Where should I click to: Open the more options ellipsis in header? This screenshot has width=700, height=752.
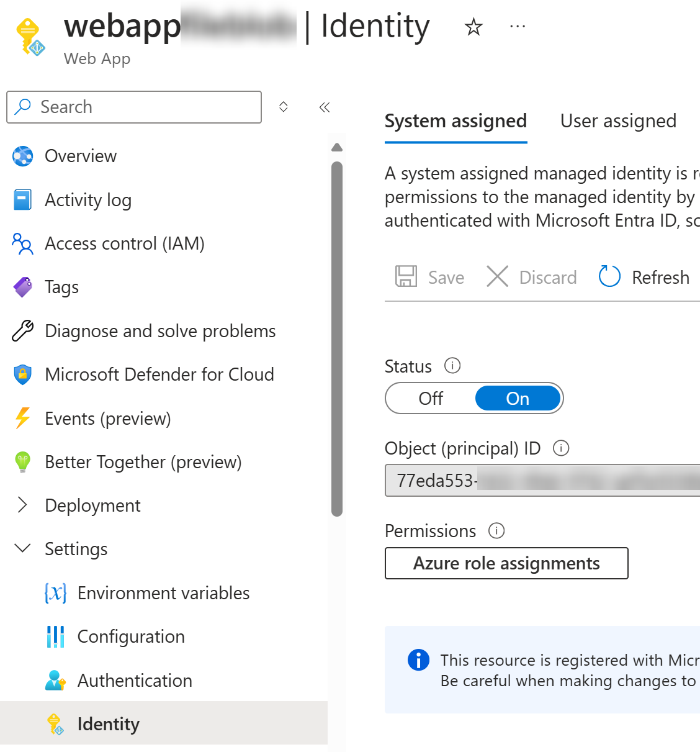tap(518, 27)
